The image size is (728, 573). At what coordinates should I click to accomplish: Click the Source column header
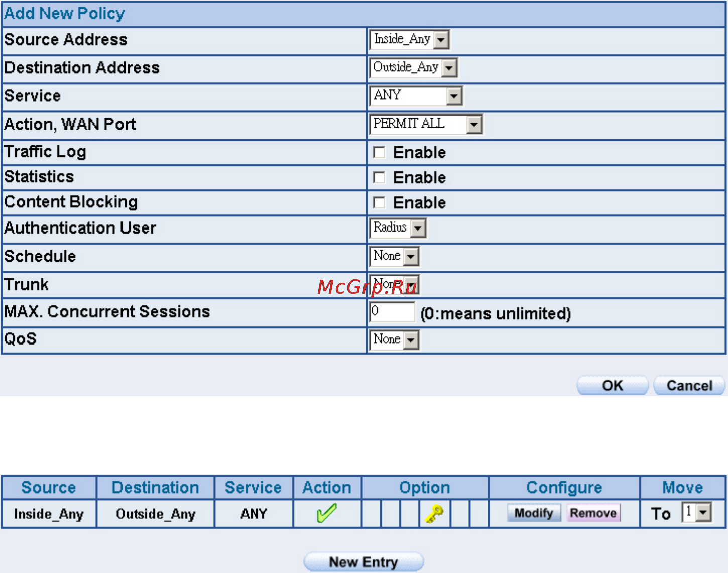pos(49,488)
